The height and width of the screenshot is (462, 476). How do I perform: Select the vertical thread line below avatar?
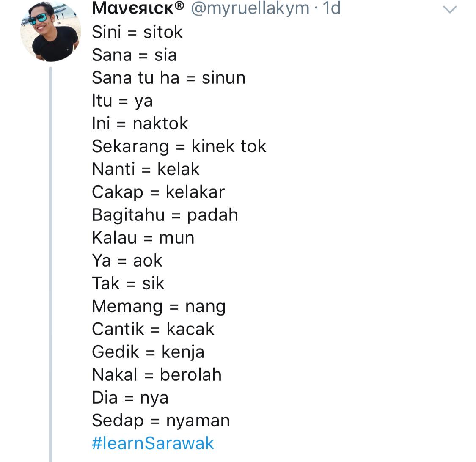click(50, 264)
